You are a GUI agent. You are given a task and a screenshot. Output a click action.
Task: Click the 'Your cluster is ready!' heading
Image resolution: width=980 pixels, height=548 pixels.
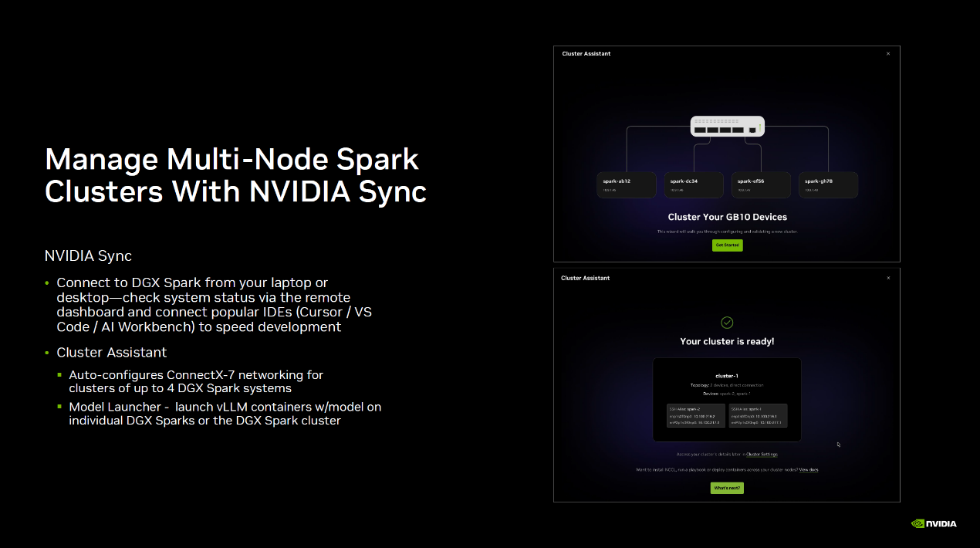tap(727, 341)
